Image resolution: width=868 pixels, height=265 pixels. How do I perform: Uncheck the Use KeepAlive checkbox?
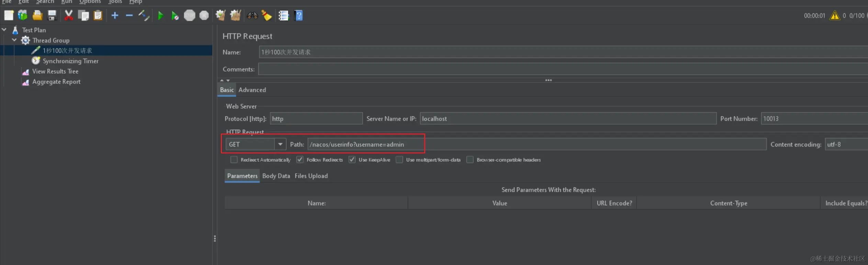[352, 160]
